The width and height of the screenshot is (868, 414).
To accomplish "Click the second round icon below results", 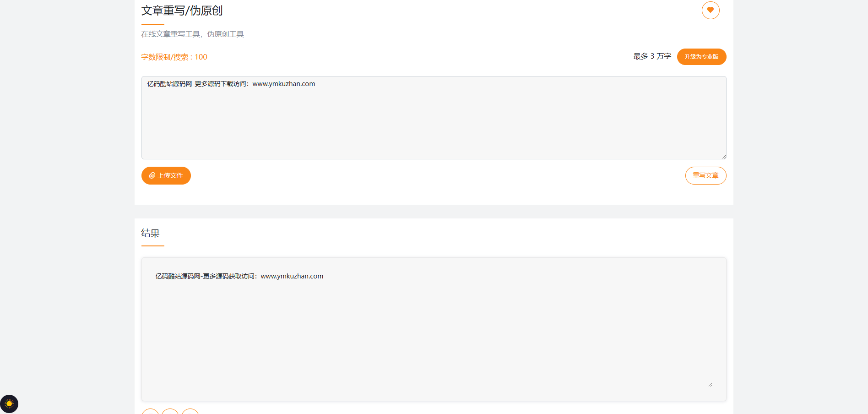I will pyautogui.click(x=170, y=412).
